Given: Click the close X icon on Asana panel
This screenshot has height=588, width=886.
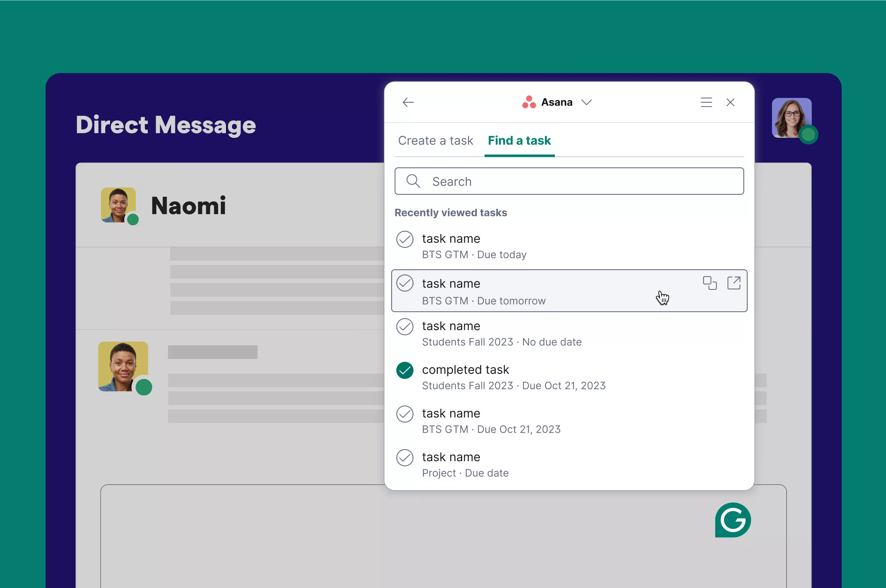Looking at the screenshot, I should tap(730, 102).
